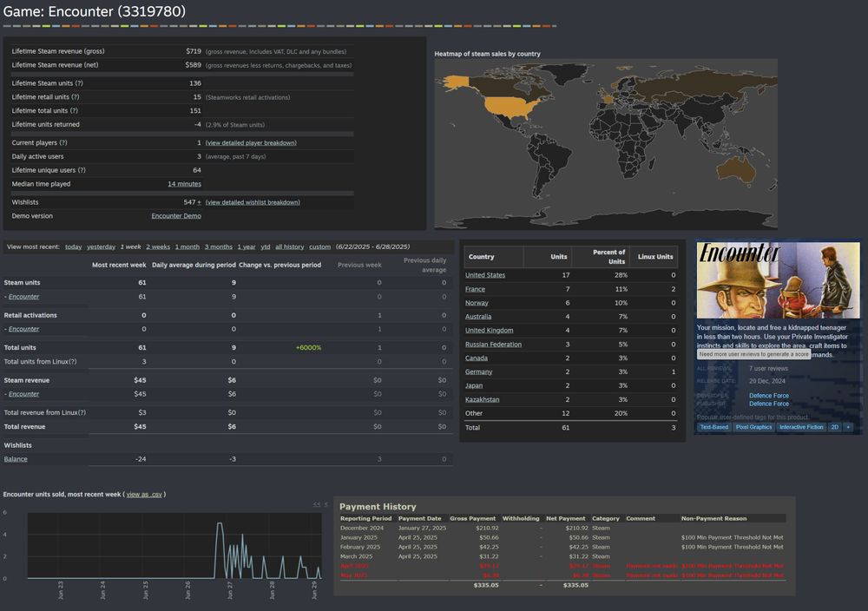Click the January 27, 2025 payment date
The width and height of the screenshot is (868, 611).
pos(422,528)
